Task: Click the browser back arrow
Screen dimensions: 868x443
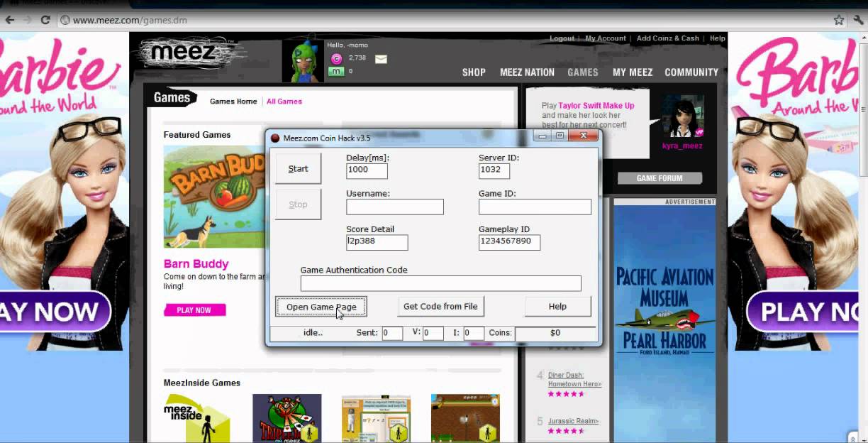Action: coord(9,20)
